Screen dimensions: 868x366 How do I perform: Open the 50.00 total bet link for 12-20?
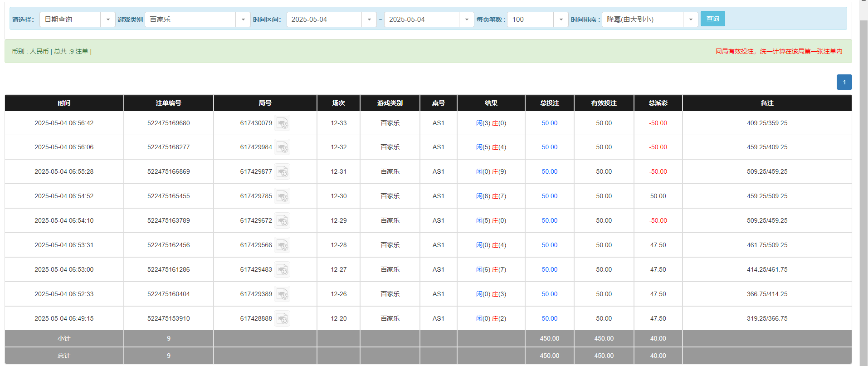(x=549, y=319)
